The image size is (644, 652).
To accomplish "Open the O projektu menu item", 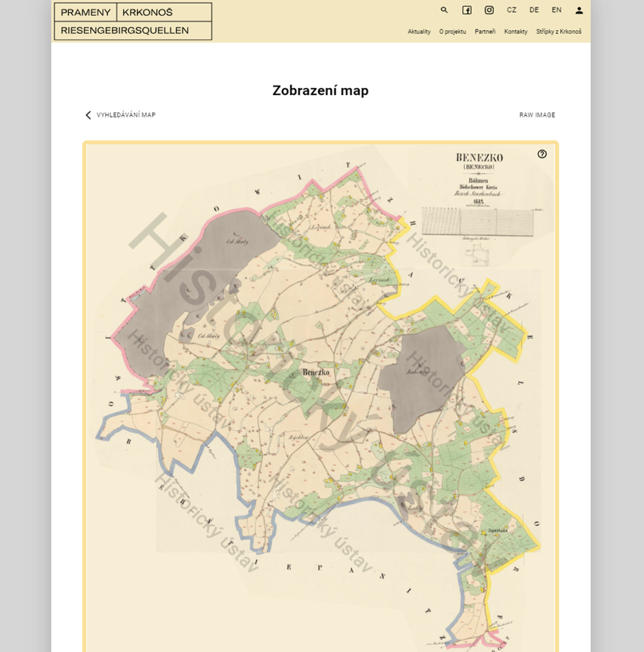I will [x=452, y=32].
